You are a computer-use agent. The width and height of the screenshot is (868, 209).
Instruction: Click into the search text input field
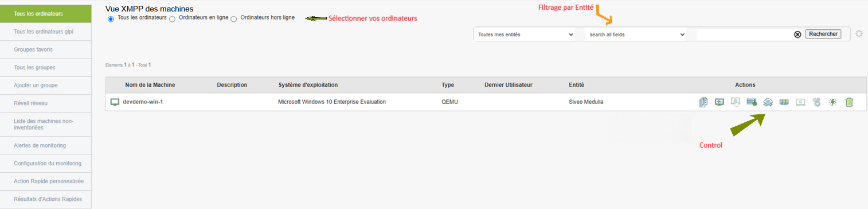click(x=744, y=34)
